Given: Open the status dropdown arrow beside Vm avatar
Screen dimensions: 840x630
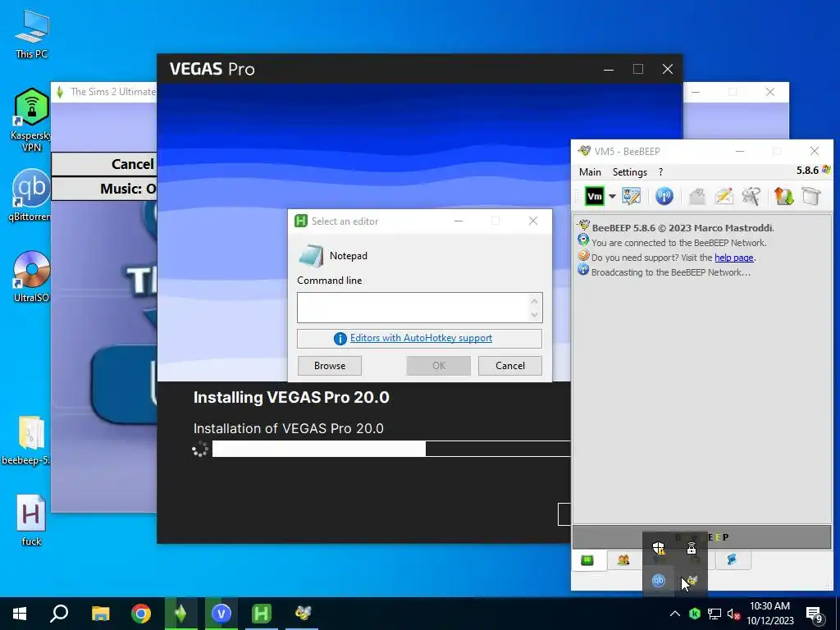Looking at the screenshot, I should tap(612, 196).
